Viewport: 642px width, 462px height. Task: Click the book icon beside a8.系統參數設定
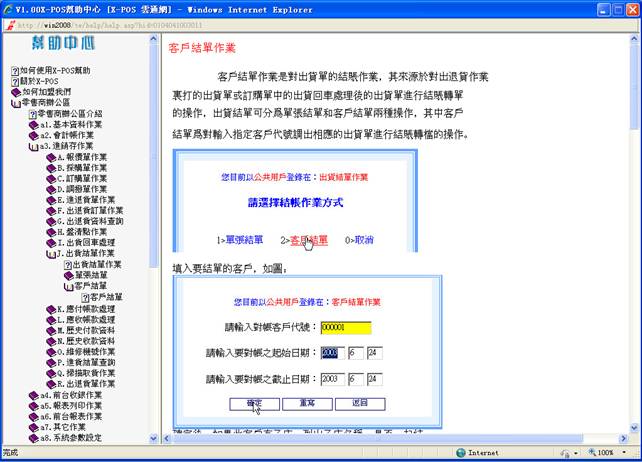(x=33, y=437)
